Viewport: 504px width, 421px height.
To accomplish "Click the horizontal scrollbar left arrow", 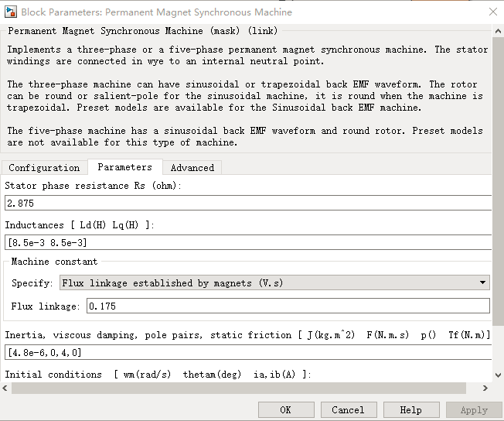I will [5, 388].
